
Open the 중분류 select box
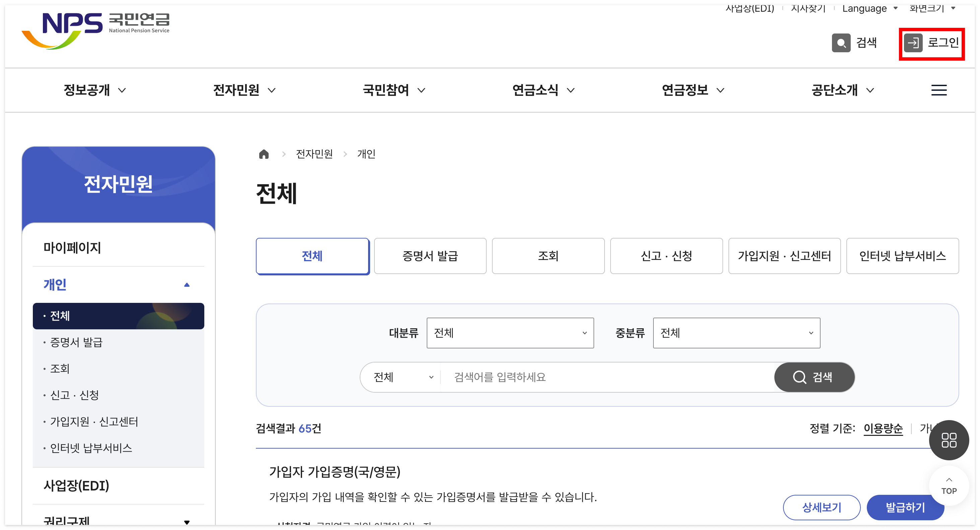pyautogui.click(x=736, y=333)
